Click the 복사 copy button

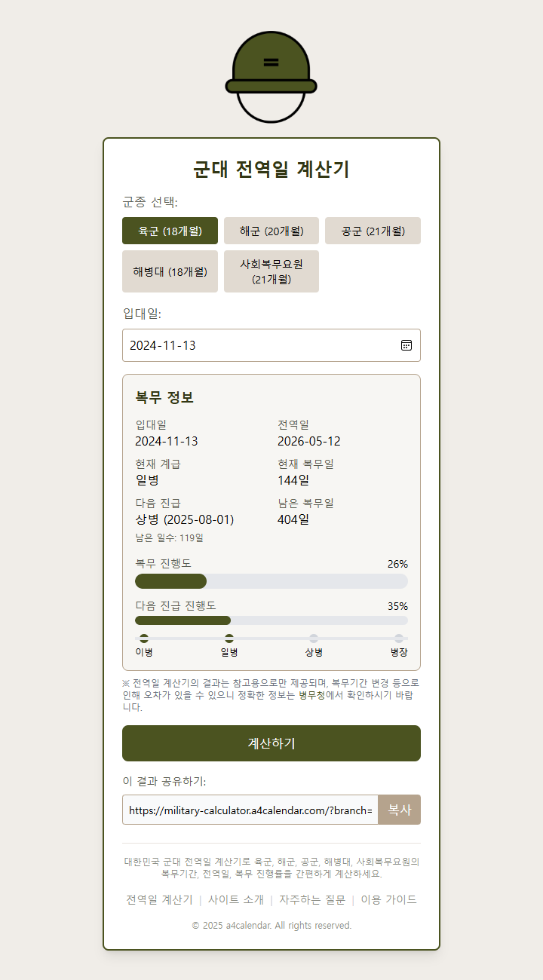point(399,809)
